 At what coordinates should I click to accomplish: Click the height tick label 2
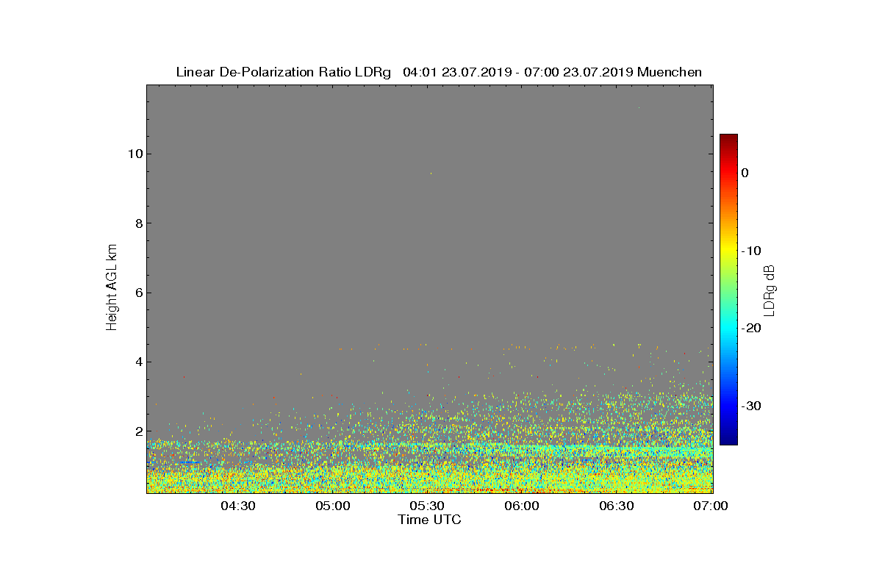coord(138,431)
